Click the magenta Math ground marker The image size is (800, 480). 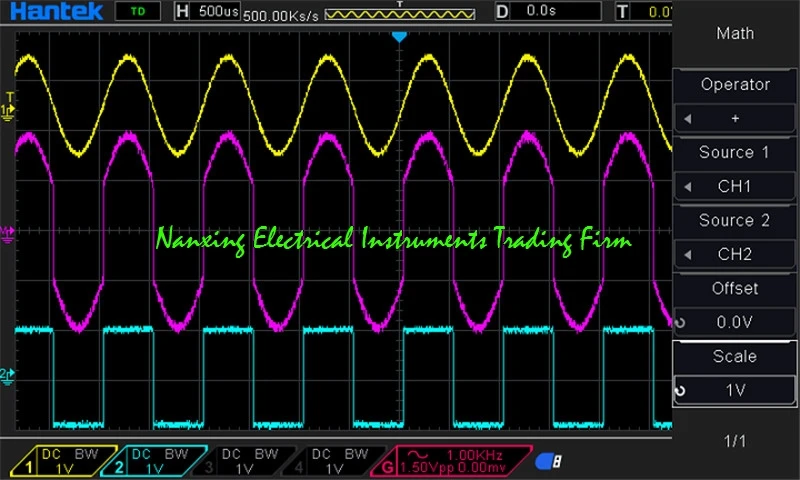pos(7,235)
